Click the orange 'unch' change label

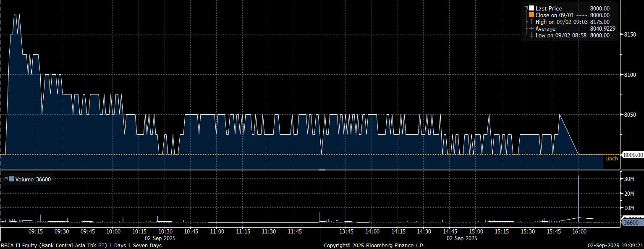pos(612,159)
